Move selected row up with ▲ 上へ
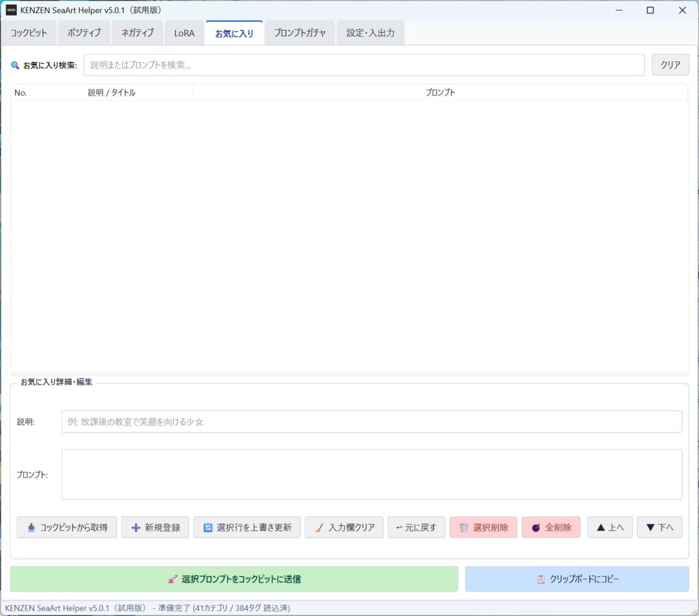699x616 pixels. tap(610, 527)
